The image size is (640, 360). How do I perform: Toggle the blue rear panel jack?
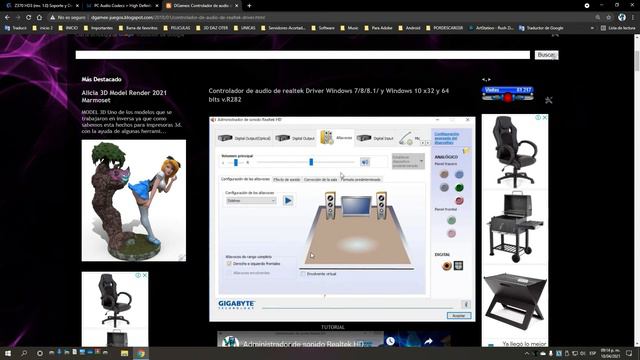459,175
